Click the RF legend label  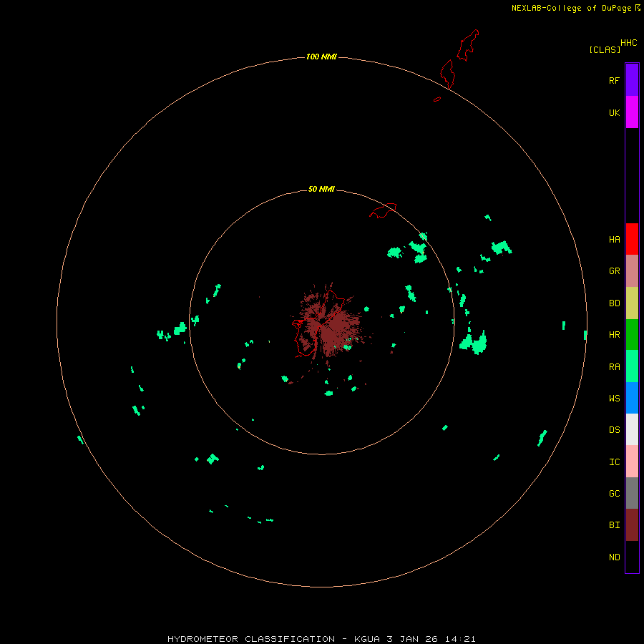click(x=614, y=80)
